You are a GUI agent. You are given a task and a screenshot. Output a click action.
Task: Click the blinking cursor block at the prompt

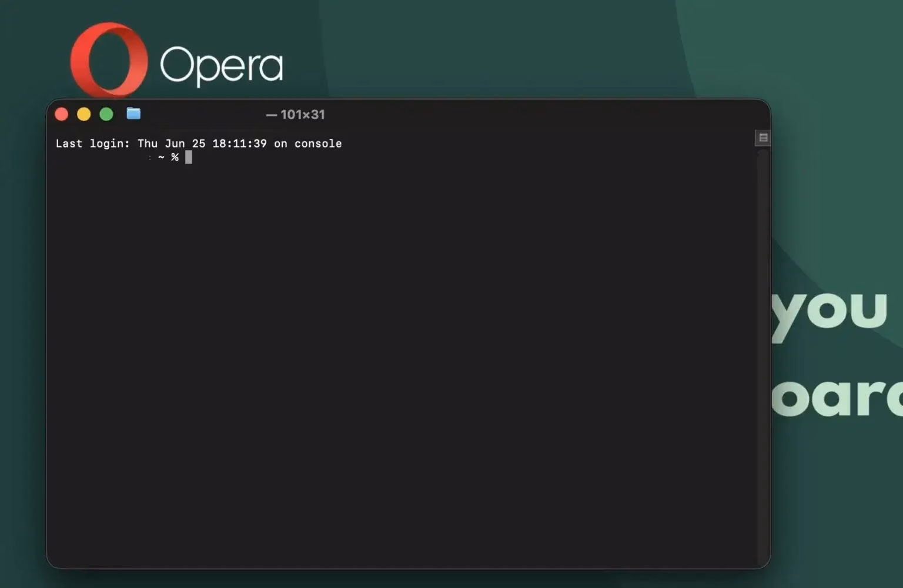tap(189, 157)
